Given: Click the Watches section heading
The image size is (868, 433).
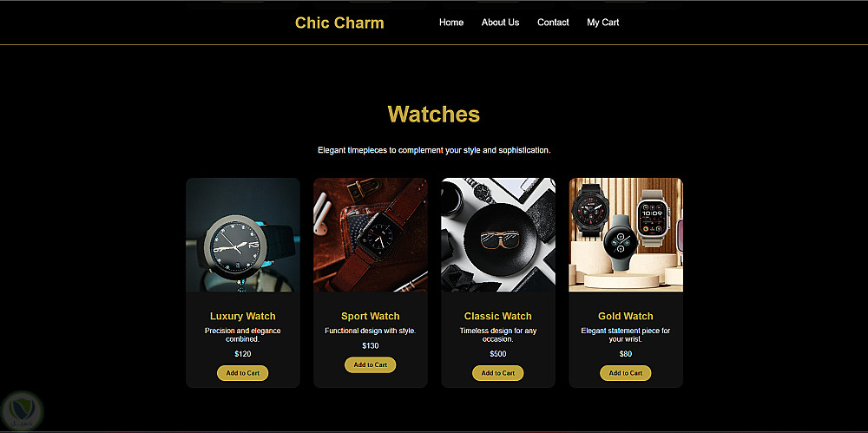Looking at the screenshot, I should pos(433,114).
